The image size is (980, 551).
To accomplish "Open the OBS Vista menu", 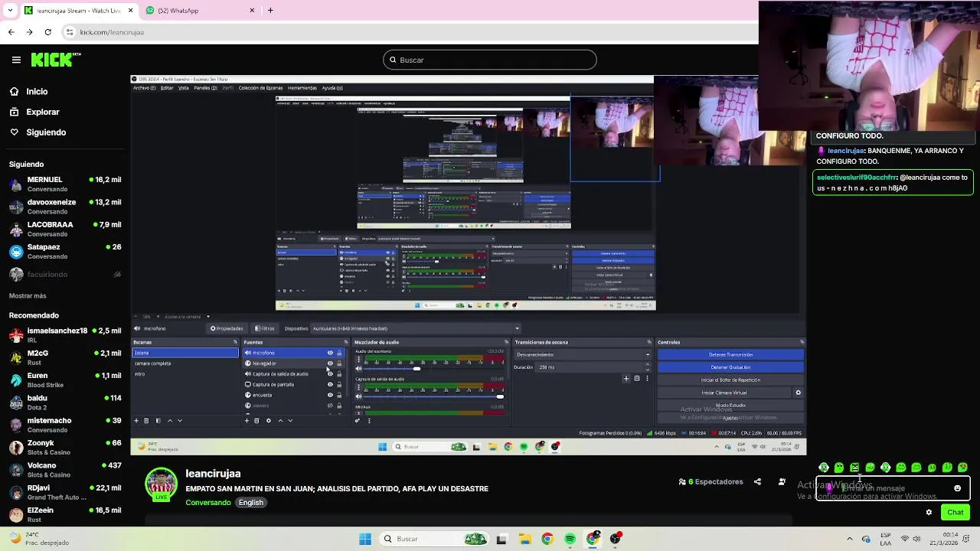I will point(184,88).
